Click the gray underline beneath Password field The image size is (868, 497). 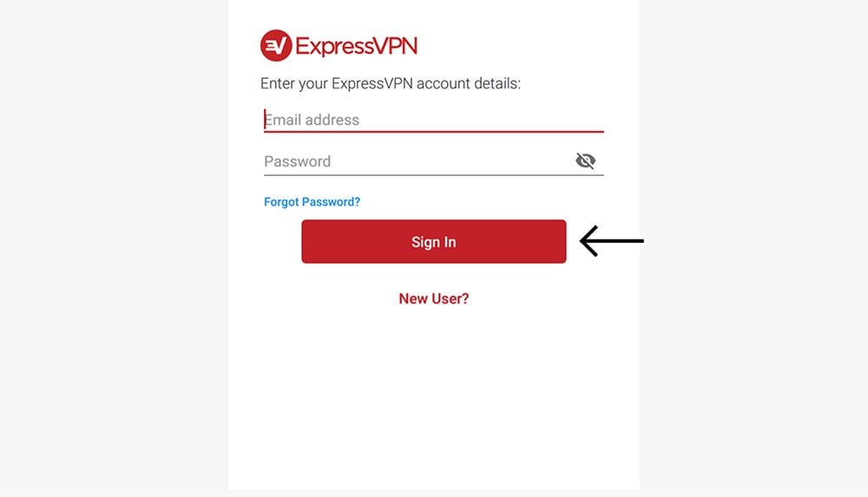click(x=433, y=175)
